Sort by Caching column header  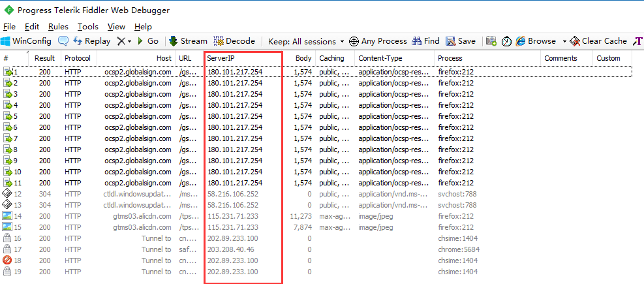[335, 58]
